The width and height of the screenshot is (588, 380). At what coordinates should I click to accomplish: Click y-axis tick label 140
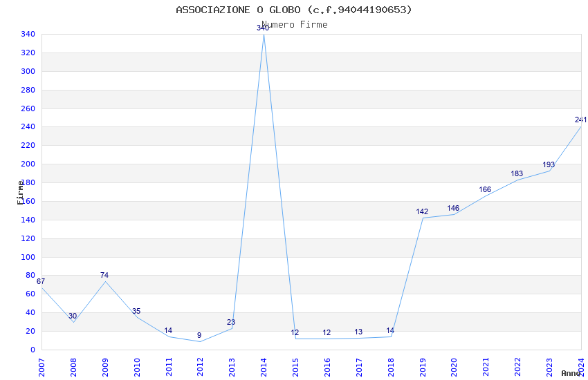coord(28,220)
